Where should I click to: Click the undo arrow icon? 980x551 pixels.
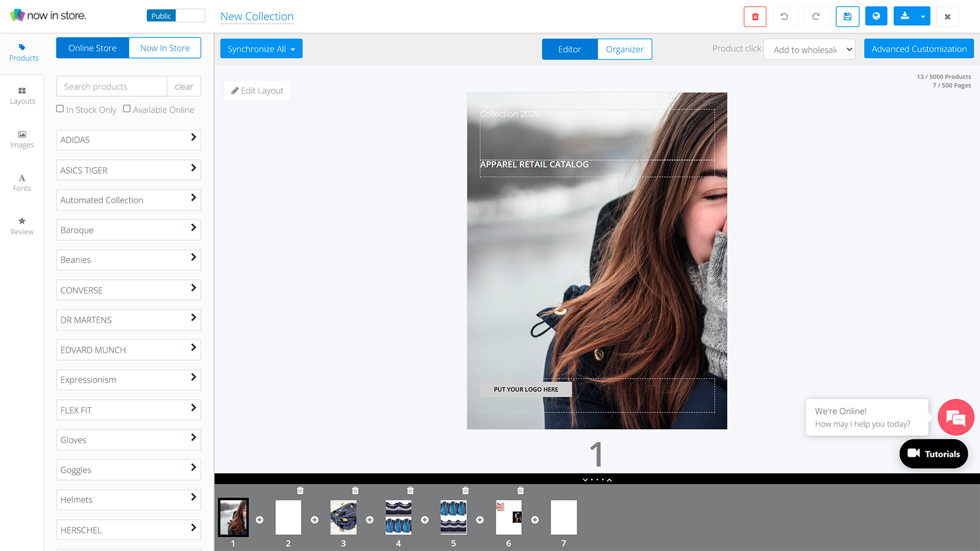pyautogui.click(x=784, y=17)
